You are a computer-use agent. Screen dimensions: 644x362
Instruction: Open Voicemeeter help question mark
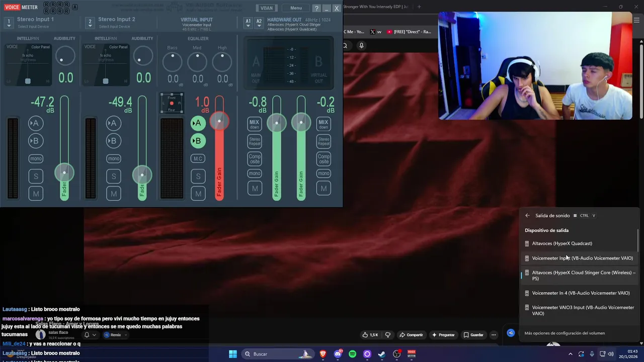316,8
